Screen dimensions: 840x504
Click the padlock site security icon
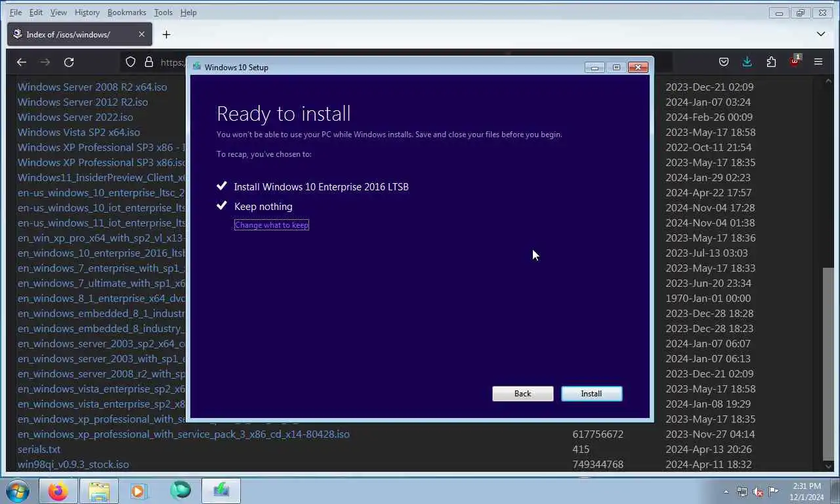(149, 62)
